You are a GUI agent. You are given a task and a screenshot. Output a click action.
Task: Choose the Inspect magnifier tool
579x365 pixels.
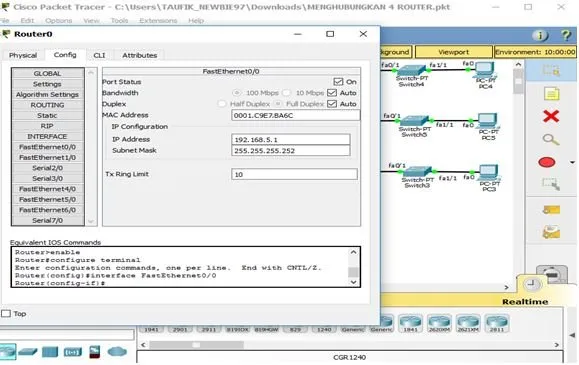551,140
